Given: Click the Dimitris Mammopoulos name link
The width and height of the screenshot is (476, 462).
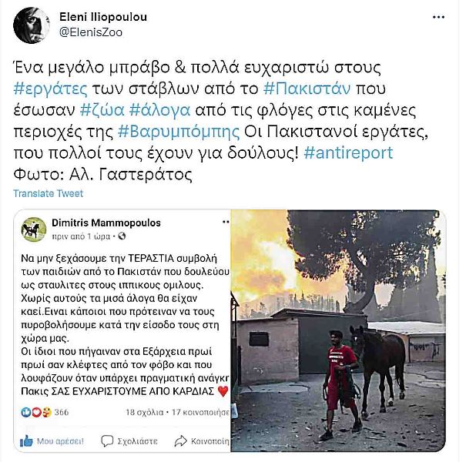Looking at the screenshot, I should [106, 223].
